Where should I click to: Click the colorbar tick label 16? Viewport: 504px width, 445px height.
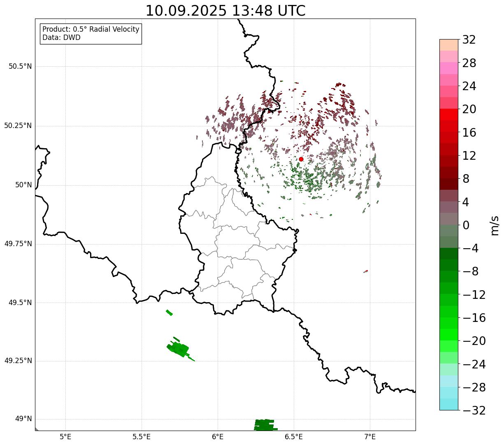point(469,133)
